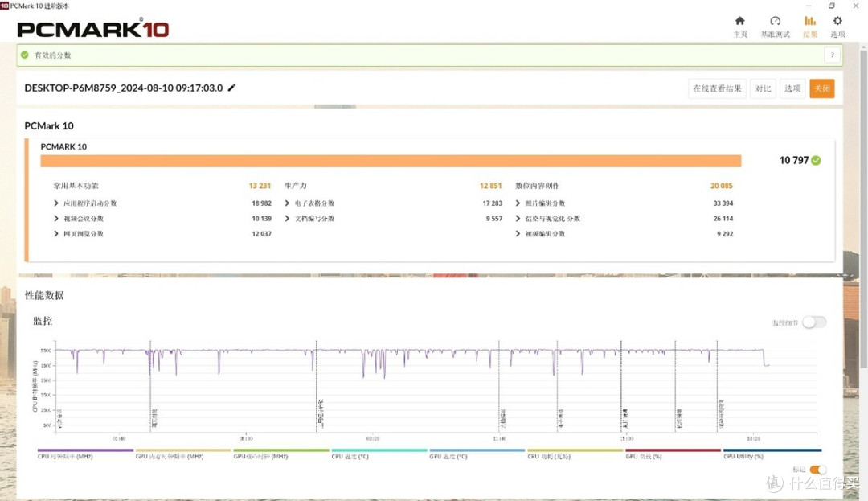Click the 生产力 score 12 851

tap(490, 186)
